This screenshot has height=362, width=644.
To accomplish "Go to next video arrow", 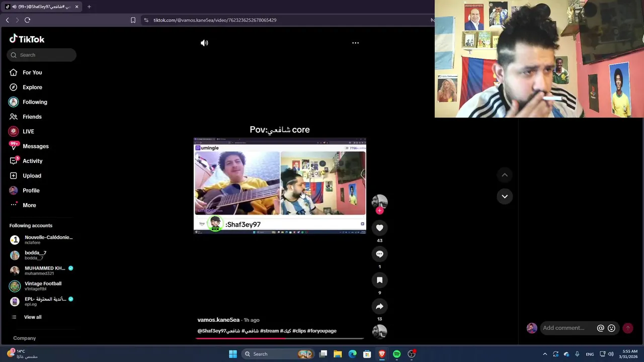I will tap(505, 196).
